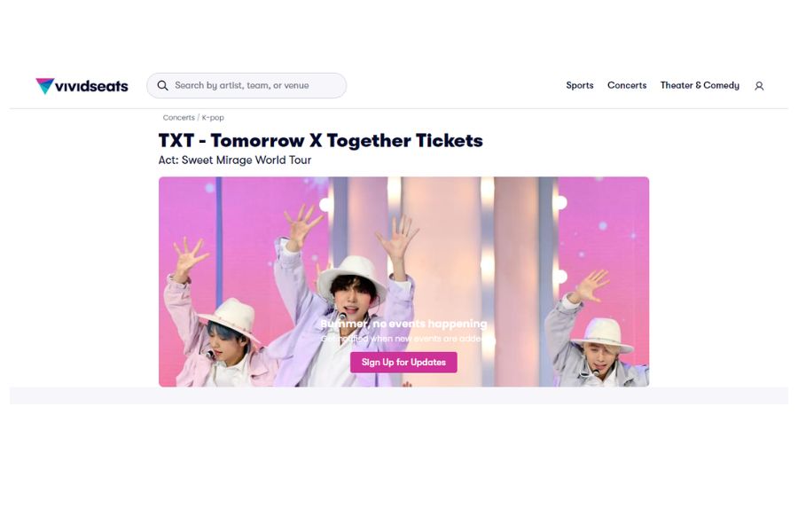The image size is (798, 532).
Task: Click the Vivid Seats triangle logo icon
Action: pyautogui.click(x=45, y=85)
